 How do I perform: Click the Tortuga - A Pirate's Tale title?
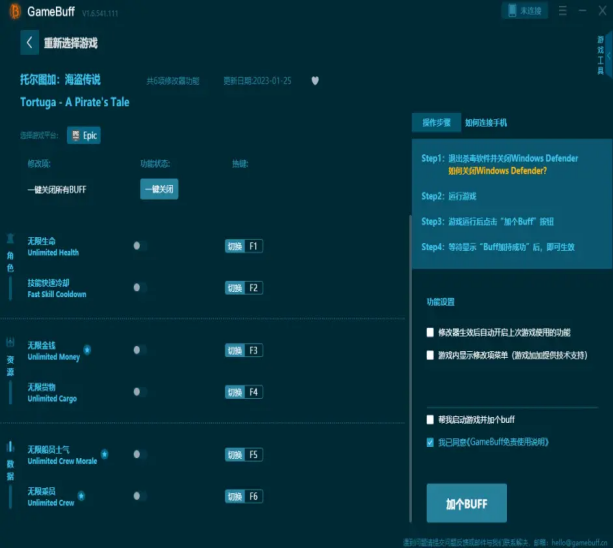[75, 102]
